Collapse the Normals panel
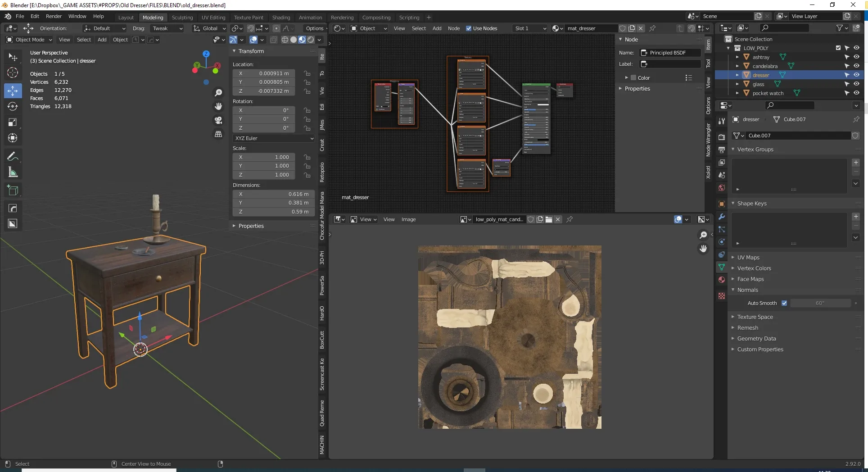The width and height of the screenshot is (868, 472). point(747,290)
